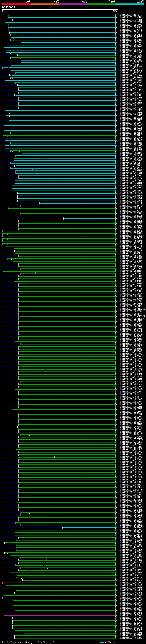Image resolution: width=146 pixels, height=644 pixels.
Task: Open hit UniRef100_A7P4N8
Action: coord(131,20)
